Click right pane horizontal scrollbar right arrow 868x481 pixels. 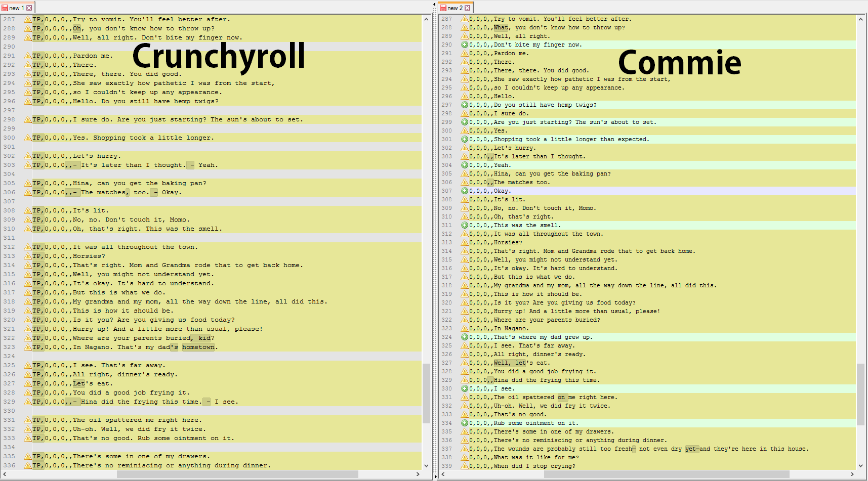click(852, 474)
